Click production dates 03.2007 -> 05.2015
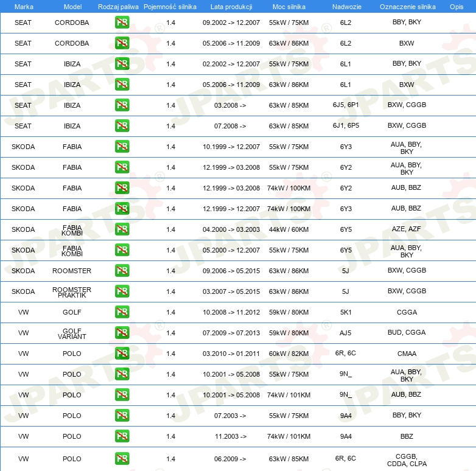This screenshot has height=471, width=476. (x=231, y=291)
